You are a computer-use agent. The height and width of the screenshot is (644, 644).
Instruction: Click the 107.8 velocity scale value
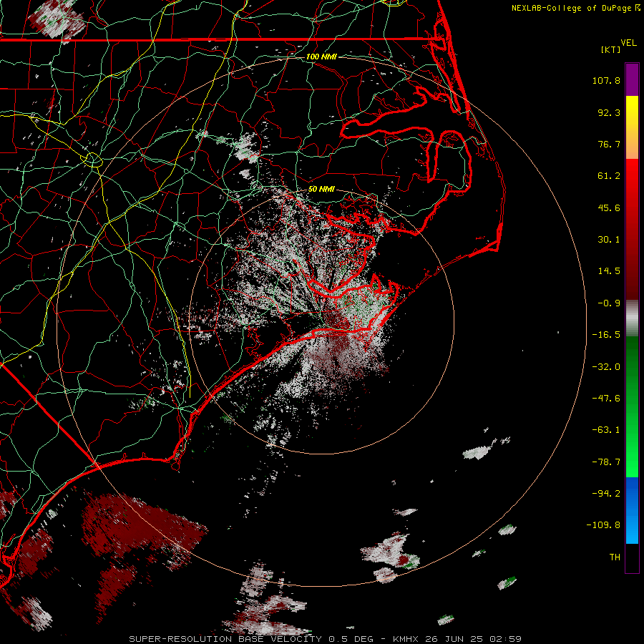[x=606, y=80]
